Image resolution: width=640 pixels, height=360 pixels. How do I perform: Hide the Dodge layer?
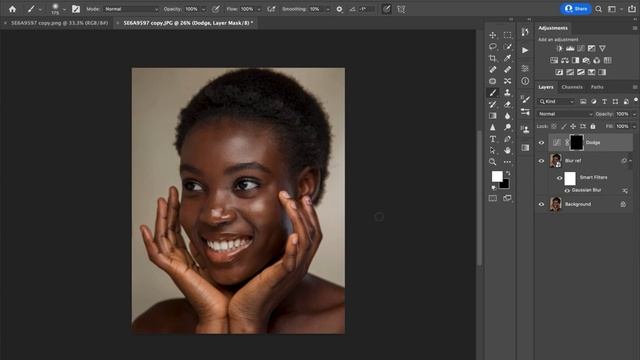(x=541, y=143)
